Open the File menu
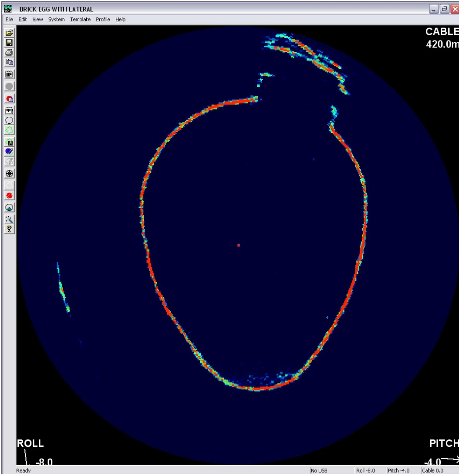Screen dimensions: 459x476 (x=9, y=20)
